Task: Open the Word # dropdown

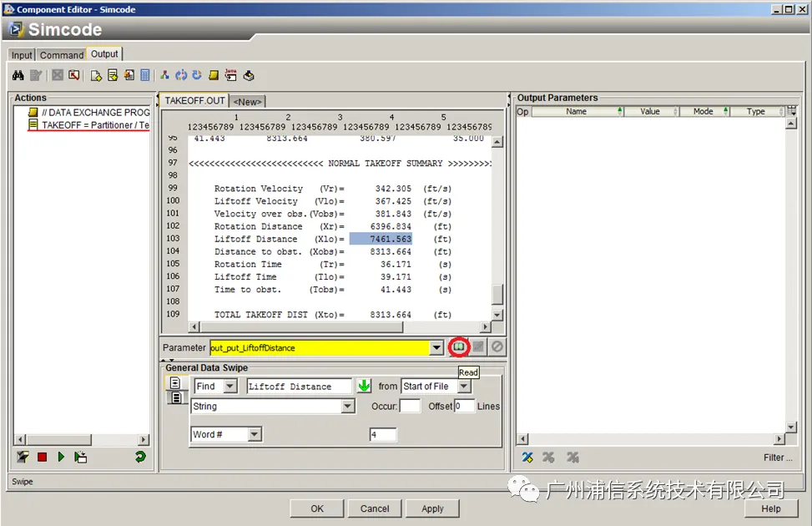Action: (255, 434)
